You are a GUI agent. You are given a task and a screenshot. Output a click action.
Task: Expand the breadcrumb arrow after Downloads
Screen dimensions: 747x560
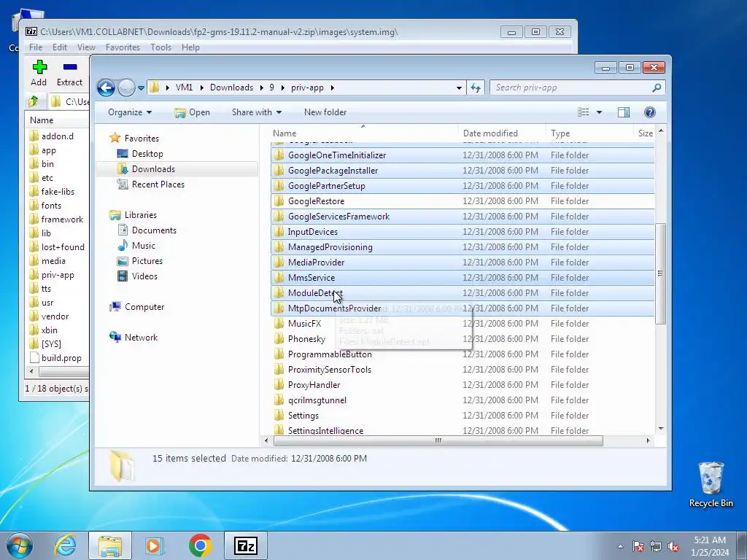click(x=262, y=87)
